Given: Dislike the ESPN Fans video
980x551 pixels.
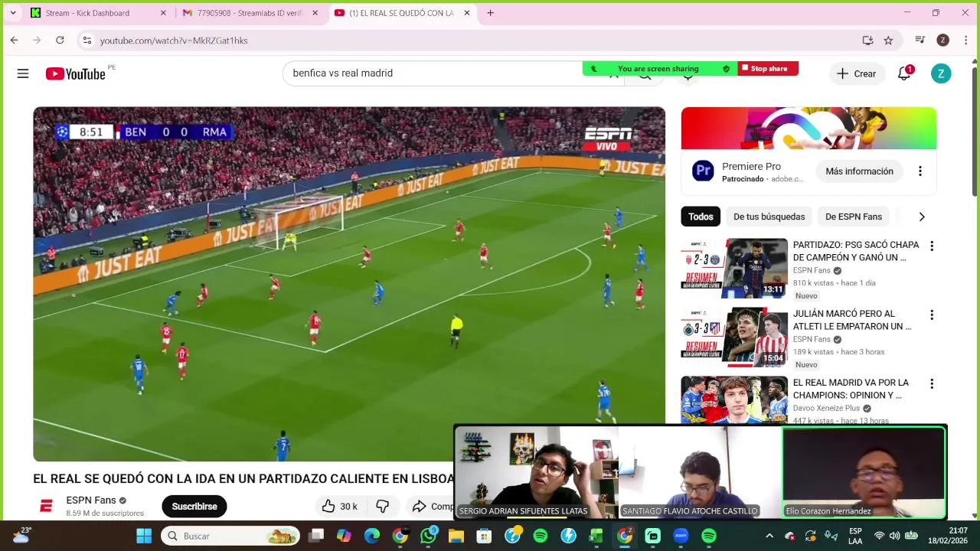Looking at the screenshot, I should point(383,506).
